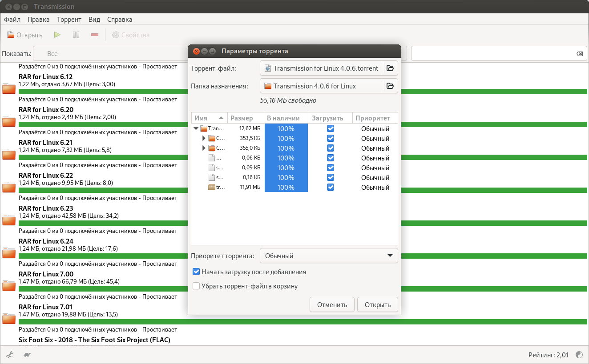Click the remove torrent red minus icon
Image resolution: width=589 pixels, height=364 pixels.
(94, 35)
